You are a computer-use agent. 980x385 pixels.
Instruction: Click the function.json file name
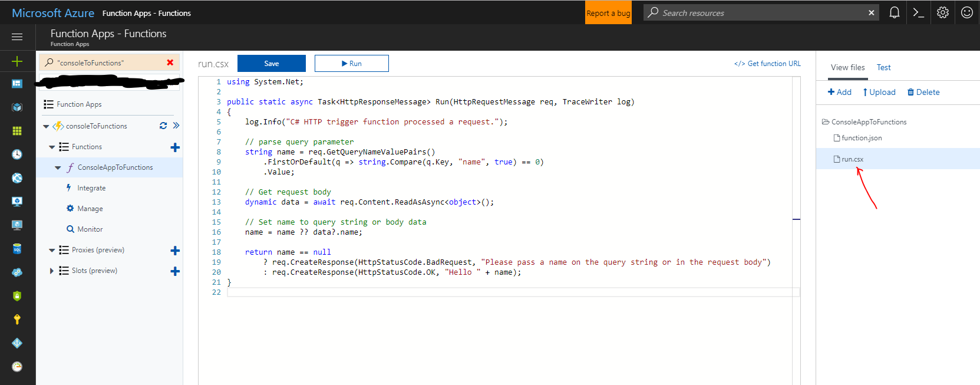pyautogui.click(x=862, y=138)
